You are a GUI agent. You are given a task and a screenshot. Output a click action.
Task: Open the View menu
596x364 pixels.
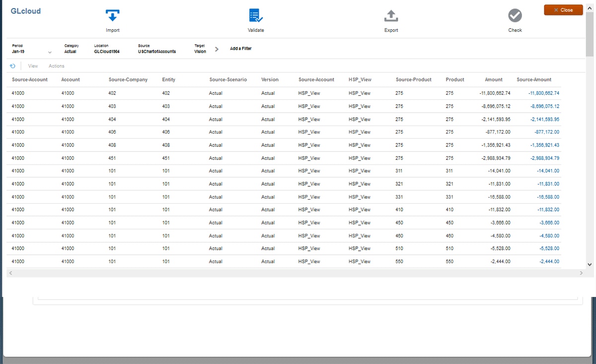click(x=33, y=66)
